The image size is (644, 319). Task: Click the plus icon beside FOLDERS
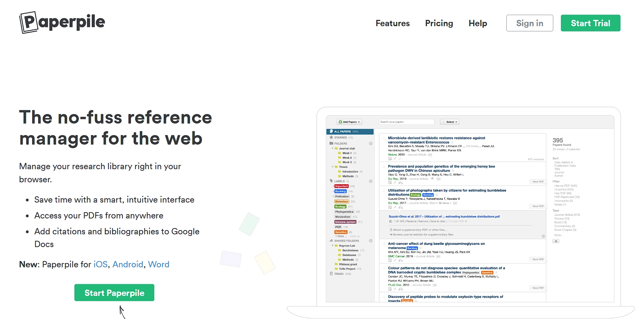pyautogui.click(x=371, y=143)
